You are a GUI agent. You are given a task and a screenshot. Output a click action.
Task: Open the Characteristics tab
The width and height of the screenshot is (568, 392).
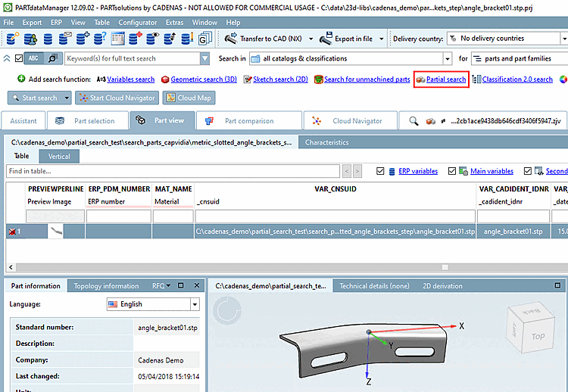[326, 142]
